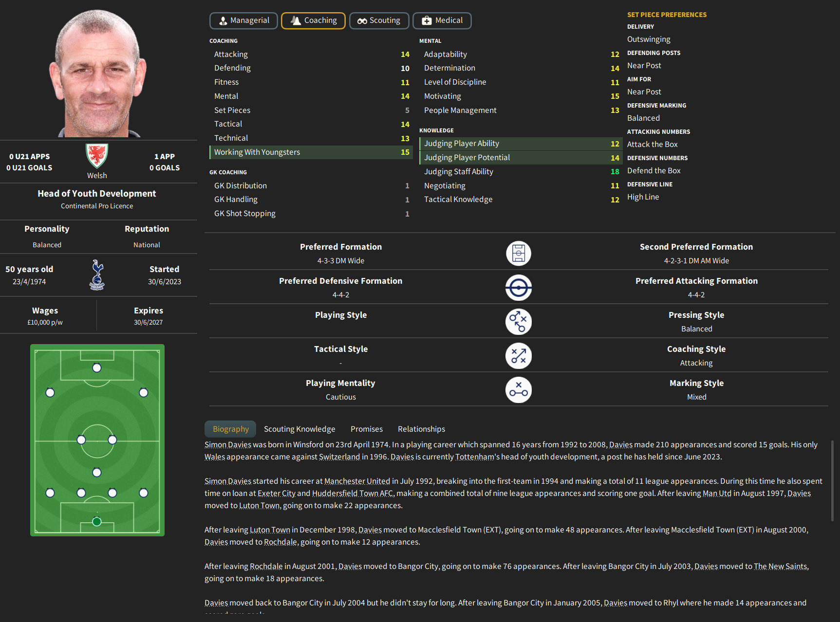This screenshot has width=840, height=622.
Task: Click the defensive formation circle icon
Action: [518, 288]
